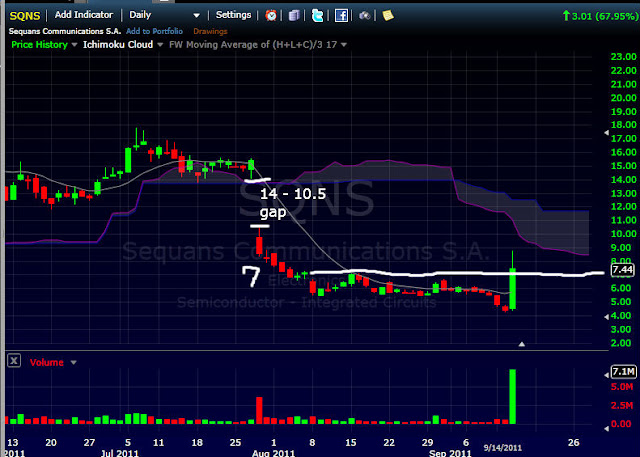Open the Daily timeframe dropdown
Viewport: 640px width, 457px height.
click(x=164, y=15)
